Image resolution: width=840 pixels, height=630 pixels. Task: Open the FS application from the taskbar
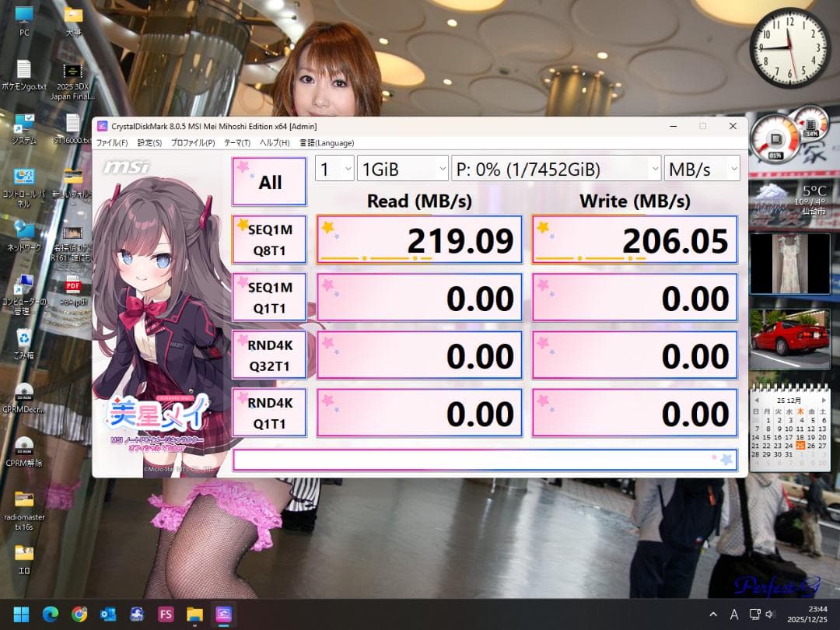pos(166,614)
